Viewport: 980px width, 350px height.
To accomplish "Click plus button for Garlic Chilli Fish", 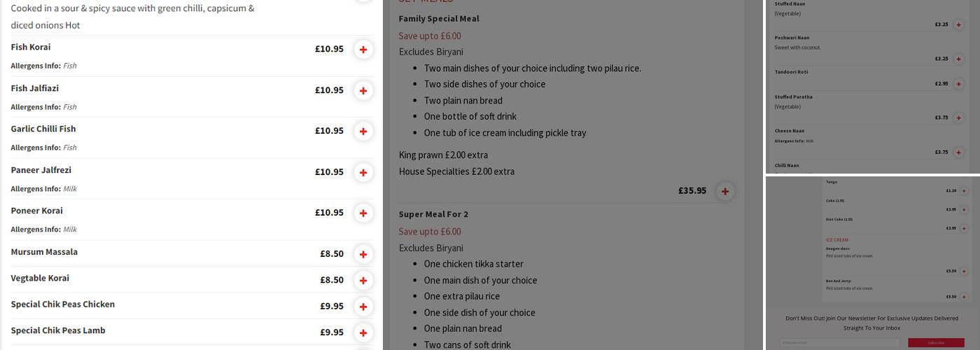I will point(363,131).
